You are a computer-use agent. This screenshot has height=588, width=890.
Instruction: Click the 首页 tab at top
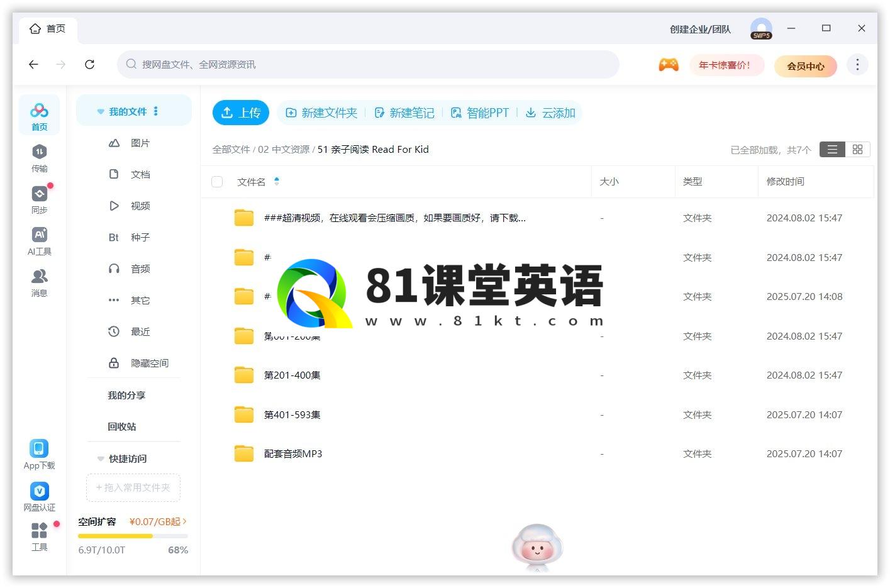pyautogui.click(x=48, y=29)
